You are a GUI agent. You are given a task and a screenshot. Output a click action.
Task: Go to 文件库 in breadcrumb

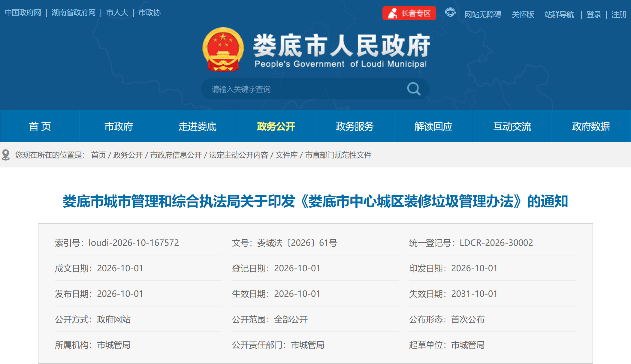click(287, 155)
